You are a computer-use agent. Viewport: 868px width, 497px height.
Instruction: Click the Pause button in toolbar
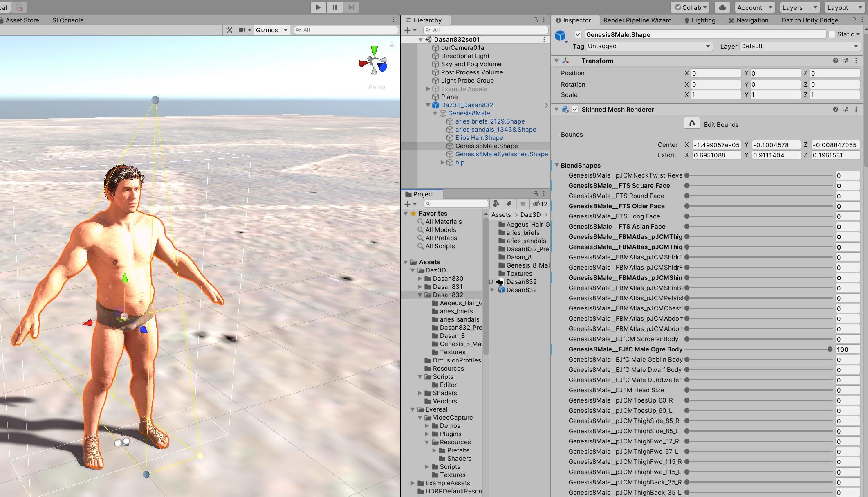[x=334, y=7]
